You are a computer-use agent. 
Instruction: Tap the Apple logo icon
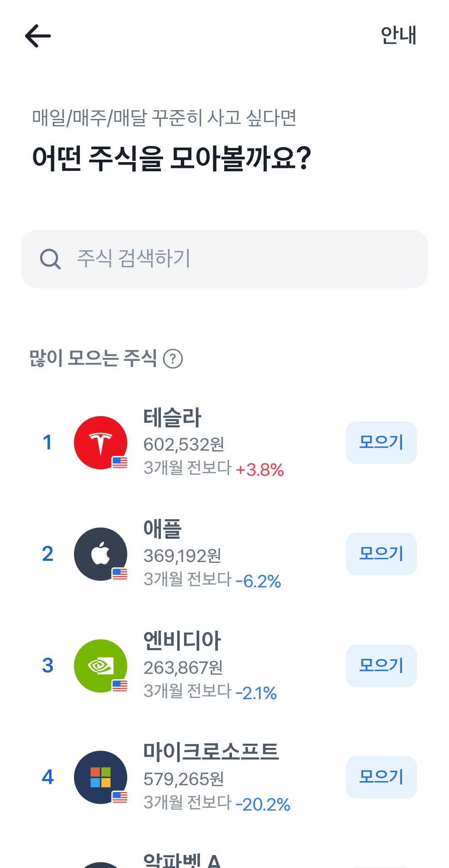point(101,554)
